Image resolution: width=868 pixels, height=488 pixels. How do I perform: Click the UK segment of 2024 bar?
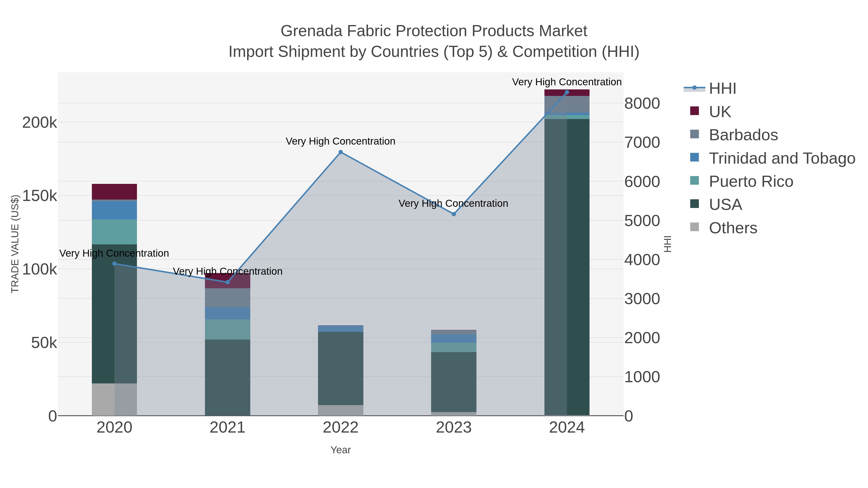pos(567,93)
